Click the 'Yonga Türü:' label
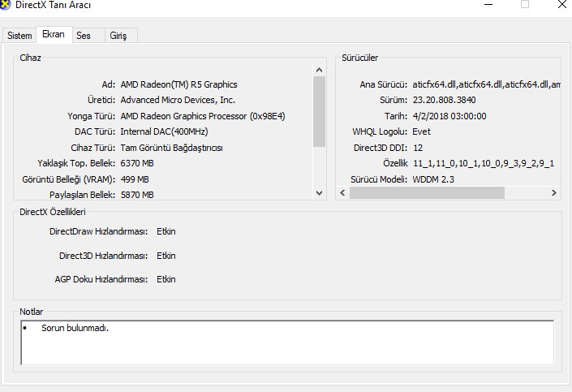572x392 pixels. (92, 116)
